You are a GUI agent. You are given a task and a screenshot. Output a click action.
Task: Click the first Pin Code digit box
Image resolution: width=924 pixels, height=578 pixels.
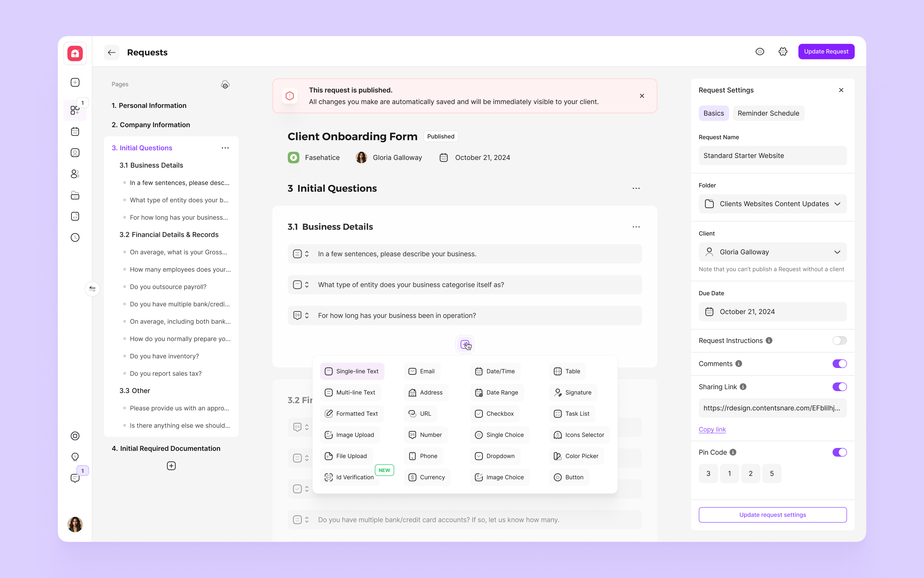708,474
